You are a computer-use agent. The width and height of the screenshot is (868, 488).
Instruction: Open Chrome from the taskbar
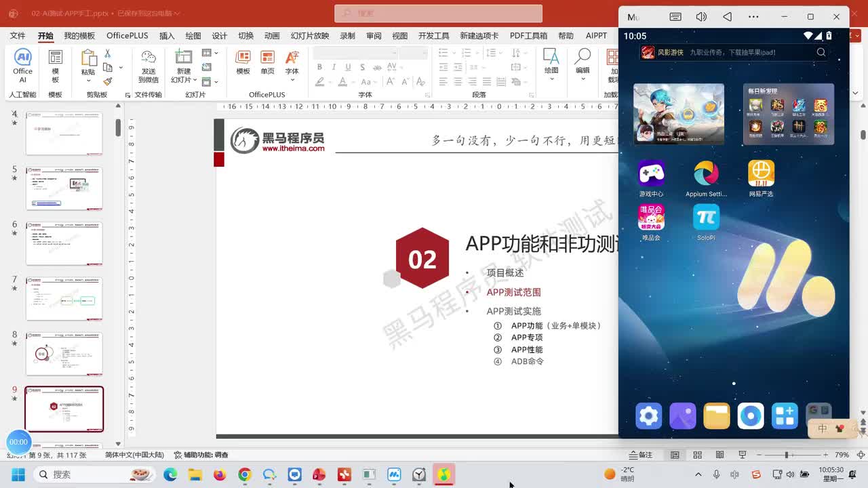245,474
